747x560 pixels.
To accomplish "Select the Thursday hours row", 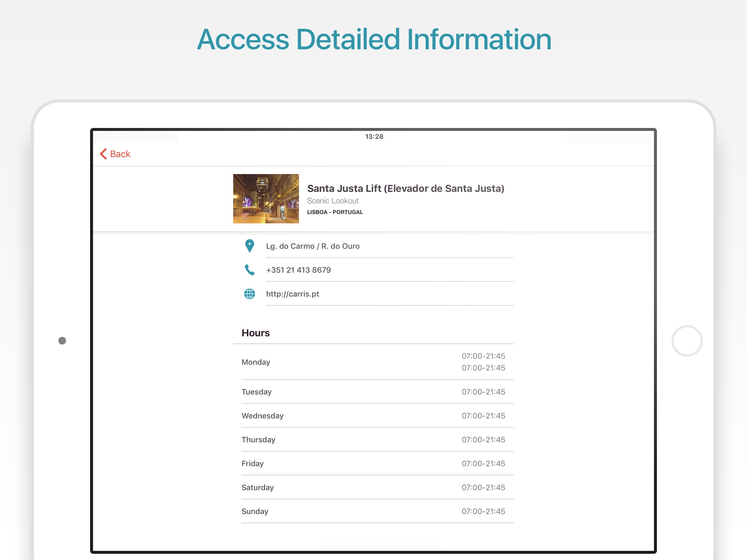I will [x=373, y=440].
